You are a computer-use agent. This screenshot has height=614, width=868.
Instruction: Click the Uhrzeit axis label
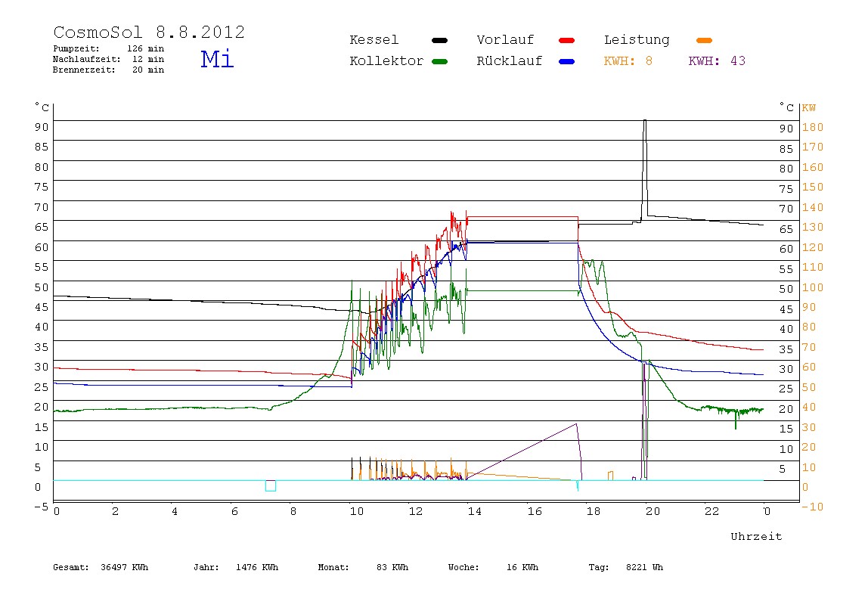tap(756, 536)
